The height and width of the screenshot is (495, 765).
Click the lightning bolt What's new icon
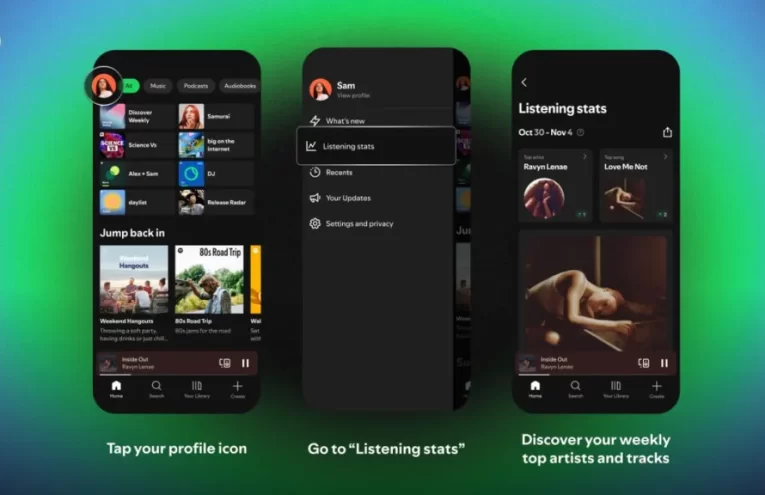click(315, 120)
